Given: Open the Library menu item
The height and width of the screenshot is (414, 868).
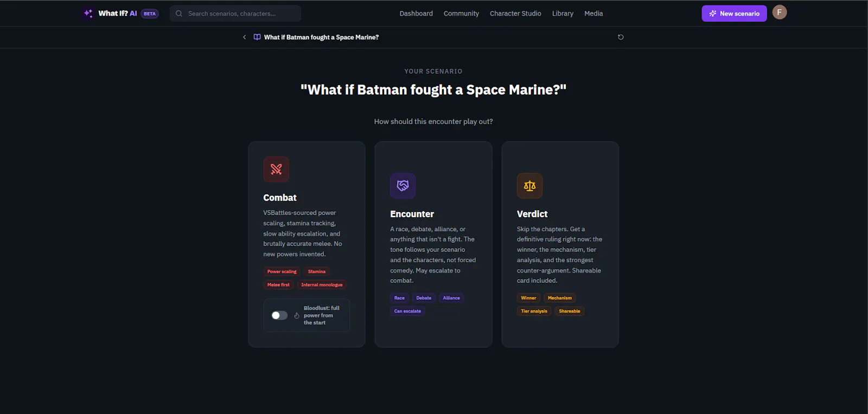Looking at the screenshot, I should tap(563, 14).
